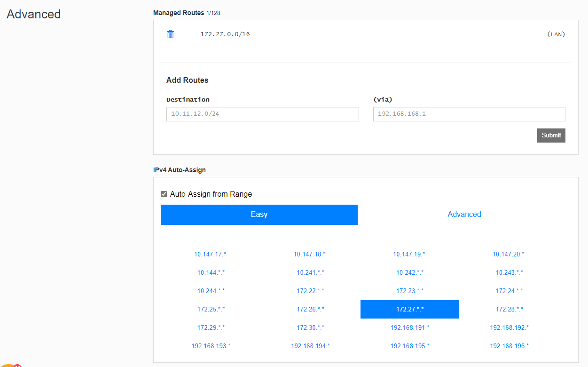Select range 172.26.*.*
This screenshot has width=588, height=367.
[x=311, y=309]
